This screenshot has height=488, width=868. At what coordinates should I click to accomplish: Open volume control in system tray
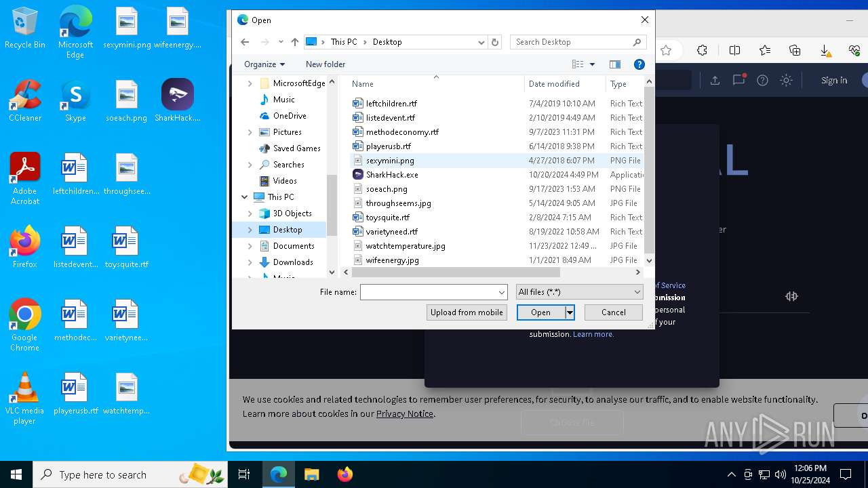(780, 474)
